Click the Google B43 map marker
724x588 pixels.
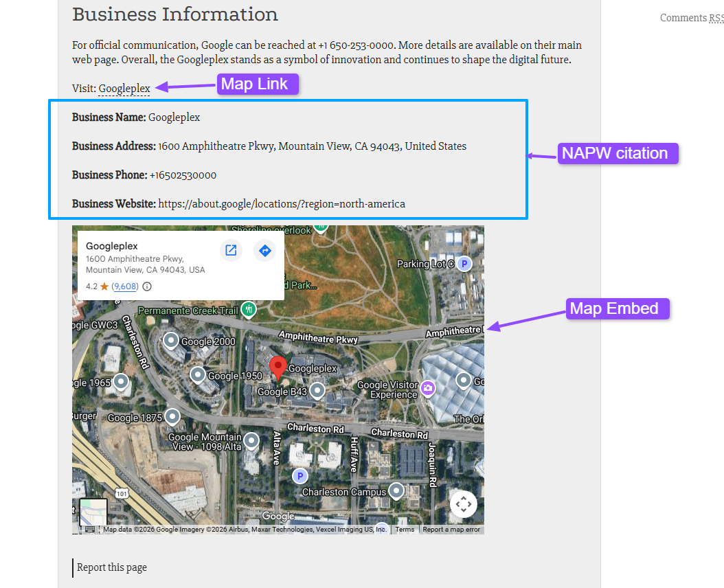pyautogui.click(x=317, y=392)
